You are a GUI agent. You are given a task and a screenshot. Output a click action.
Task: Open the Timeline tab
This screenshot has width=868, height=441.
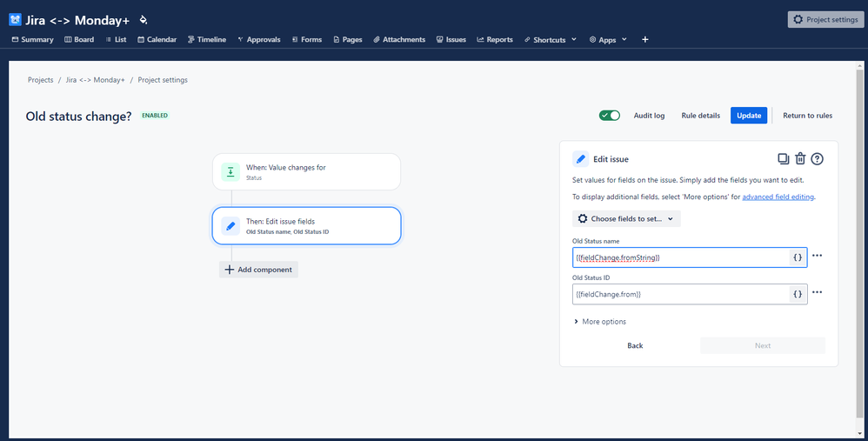click(207, 40)
